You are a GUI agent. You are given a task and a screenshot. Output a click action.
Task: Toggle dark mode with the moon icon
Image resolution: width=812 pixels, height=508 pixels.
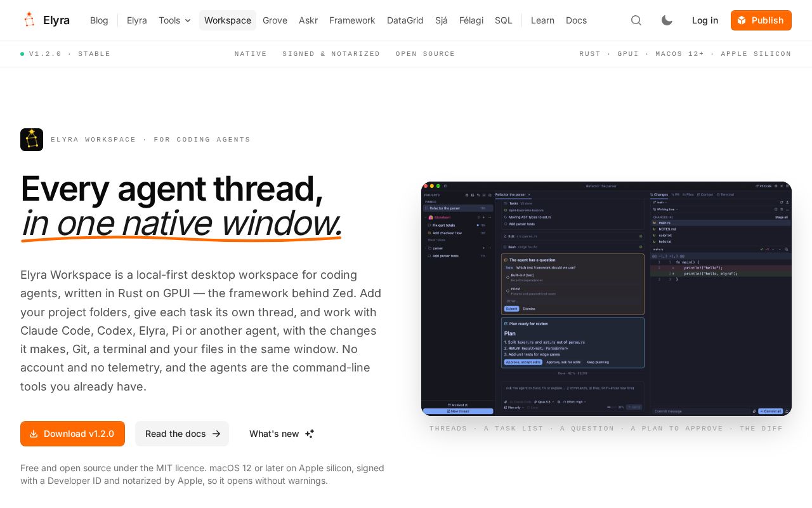click(667, 20)
